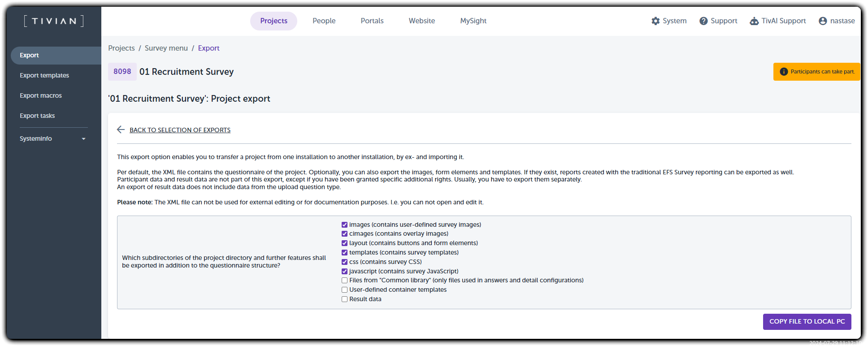This screenshot has height=346, width=868.
Task: Toggle the layout buttons and form elements checkbox
Action: (344, 243)
